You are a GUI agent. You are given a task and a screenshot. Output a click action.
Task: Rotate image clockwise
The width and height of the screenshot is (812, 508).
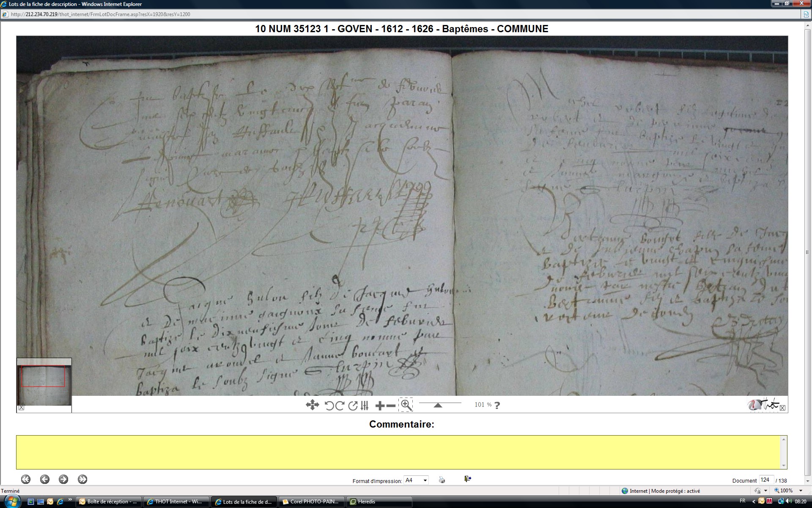click(x=340, y=406)
